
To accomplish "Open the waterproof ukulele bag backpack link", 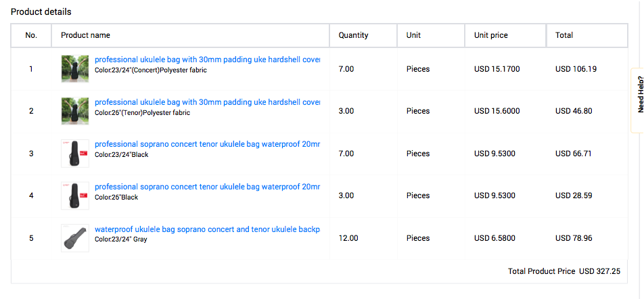I will click(x=208, y=229).
